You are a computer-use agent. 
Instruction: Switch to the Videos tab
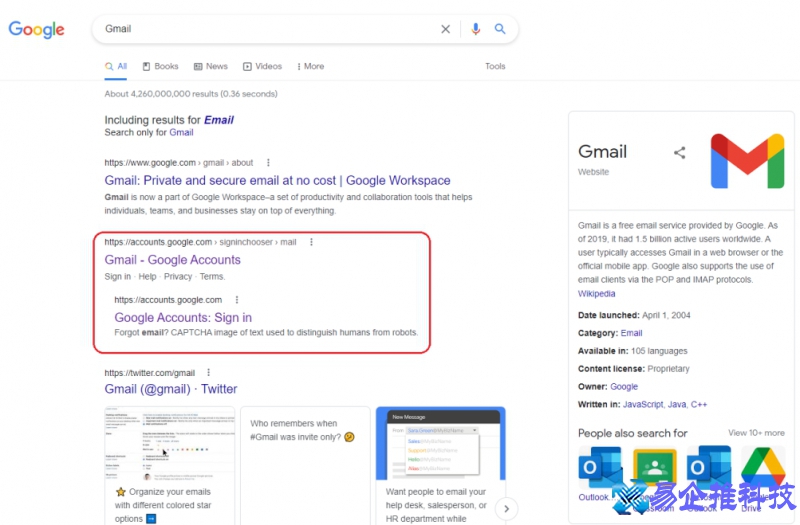pos(262,67)
